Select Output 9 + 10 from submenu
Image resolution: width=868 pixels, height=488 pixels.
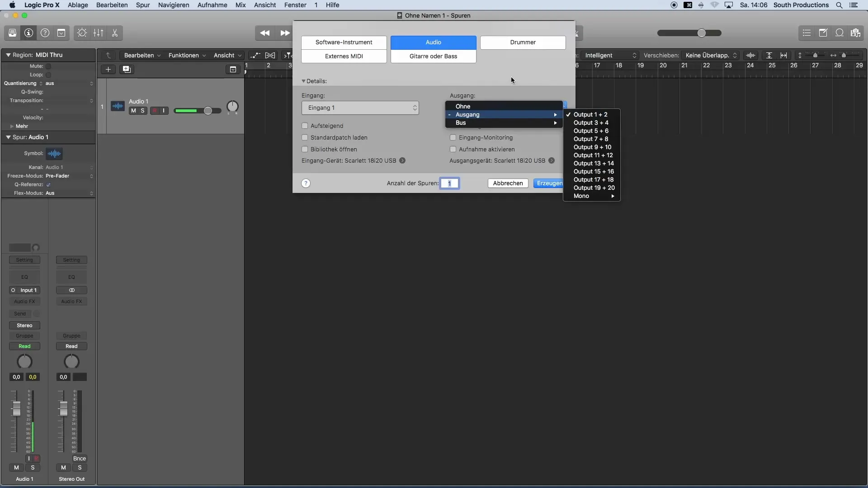(591, 147)
